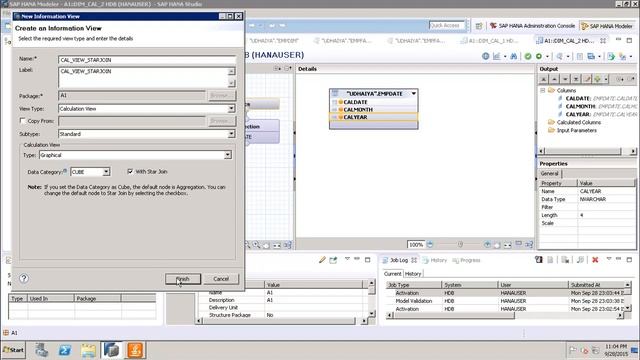Switch to SAP HANA Modeler perspective

point(607,26)
